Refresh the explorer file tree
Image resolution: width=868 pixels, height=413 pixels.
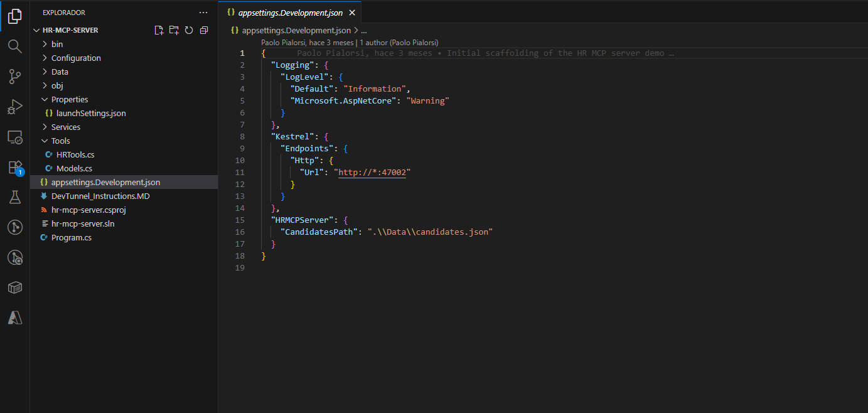point(189,30)
